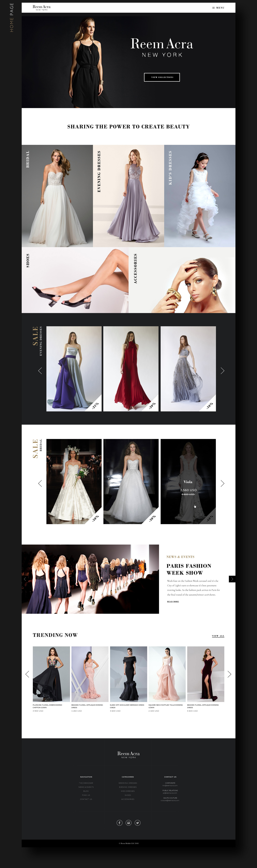
Task: Show previous trending products arrow
Action: point(27,674)
